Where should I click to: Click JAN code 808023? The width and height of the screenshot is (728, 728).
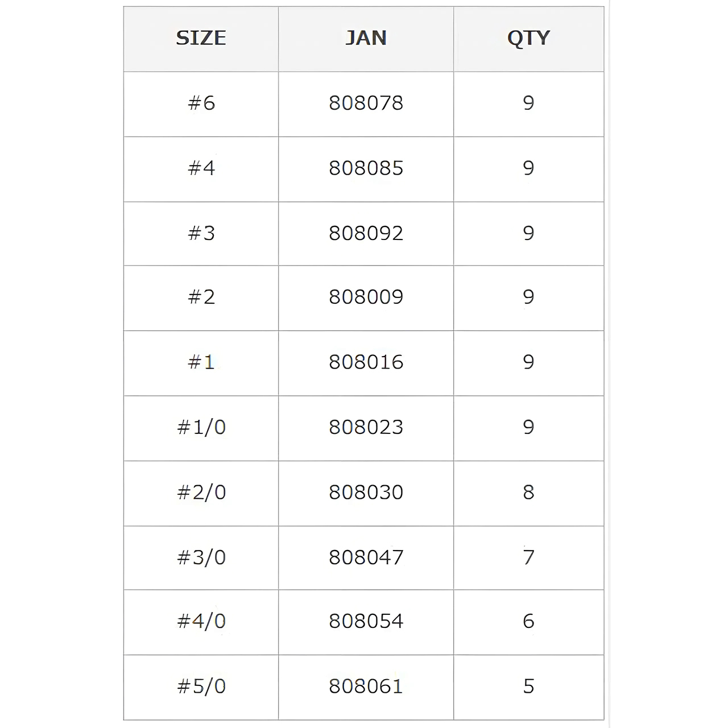pyautogui.click(x=366, y=427)
